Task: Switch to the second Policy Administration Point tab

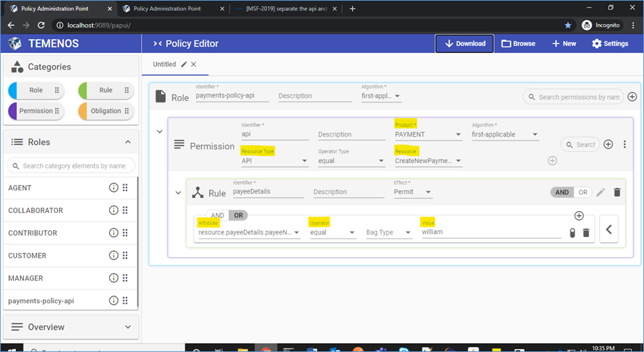Action: [x=170, y=8]
